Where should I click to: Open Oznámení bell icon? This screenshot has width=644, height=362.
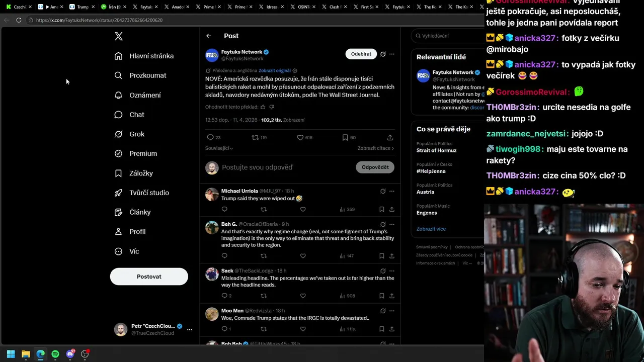pos(118,95)
